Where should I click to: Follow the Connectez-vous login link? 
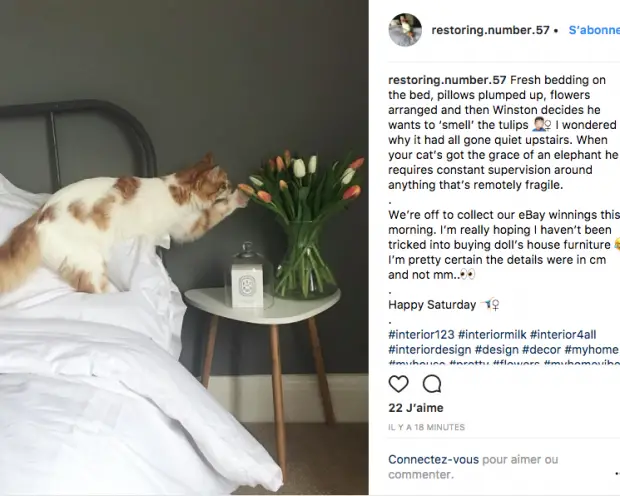(x=433, y=460)
